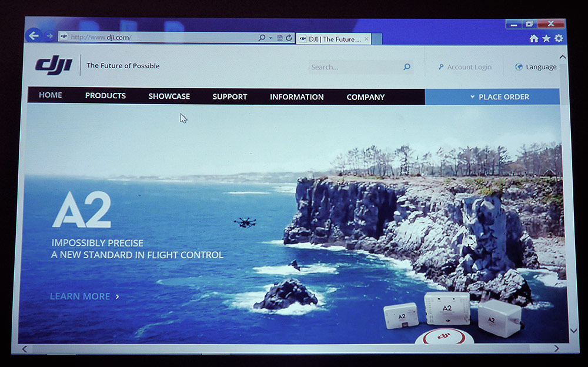The width and height of the screenshot is (588, 367).
Task: Close the Internet Explorer window
Action: 551,24
